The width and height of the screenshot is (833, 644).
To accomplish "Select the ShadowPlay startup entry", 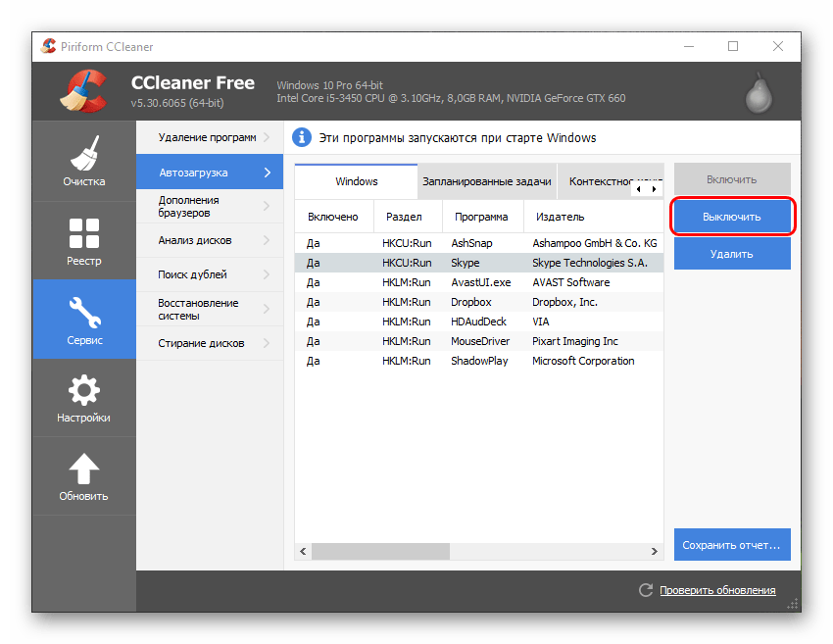I will pos(479,361).
